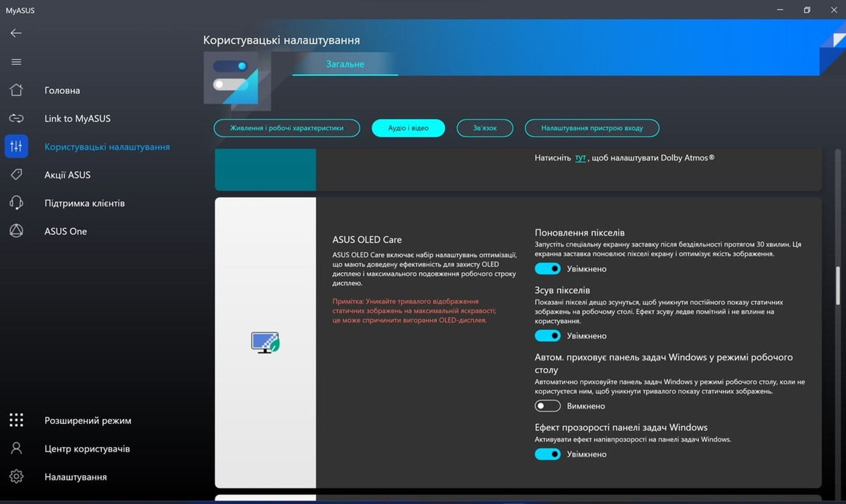This screenshot has height=504, width=846.
Task: Select Налаштування пристрою входу category
Action: tap(592, 128)
